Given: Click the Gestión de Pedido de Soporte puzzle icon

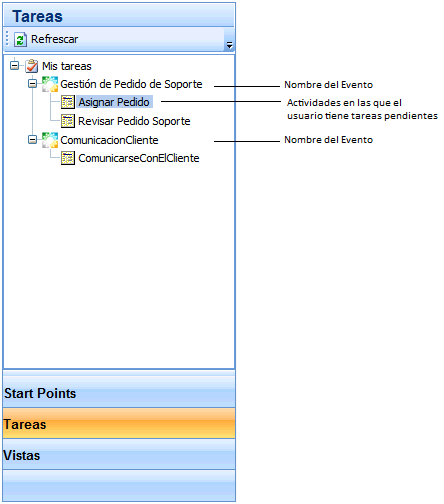Looking at the screenshot, I should 50,84.
